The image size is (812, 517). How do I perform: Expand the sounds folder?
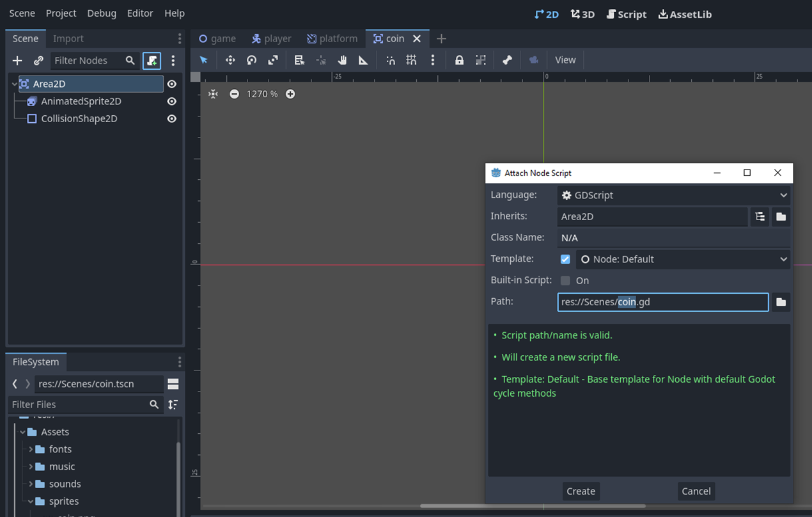point(31,484)
